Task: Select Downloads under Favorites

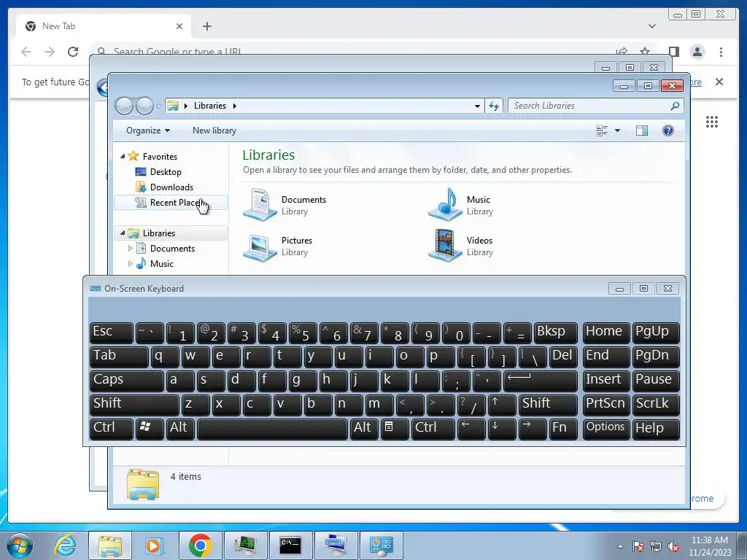Action: click(x=171, y=187)
